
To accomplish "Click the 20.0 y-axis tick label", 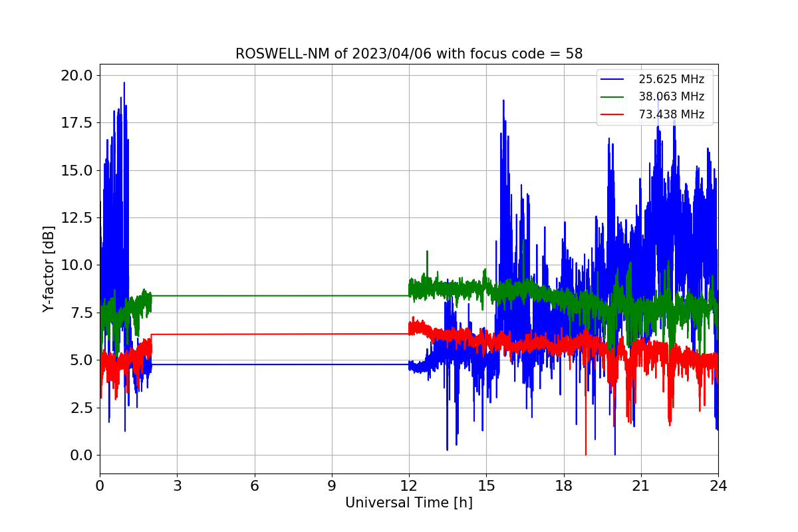I will 76,75.
